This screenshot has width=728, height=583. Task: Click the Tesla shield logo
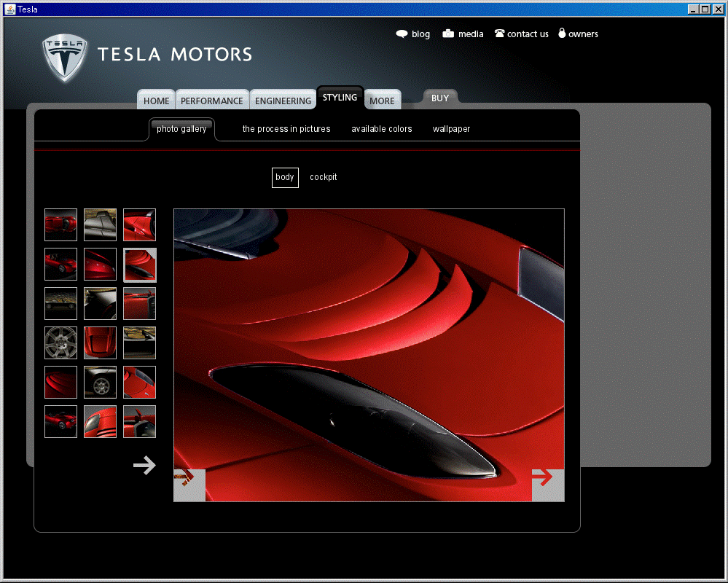pyautogui.click(x=64, y=57)
